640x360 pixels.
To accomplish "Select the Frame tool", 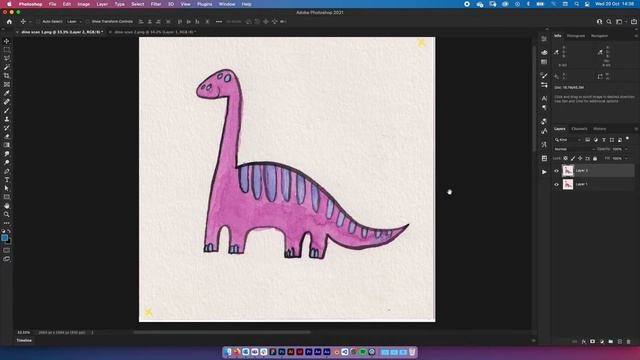I will [x=7, y=84].
